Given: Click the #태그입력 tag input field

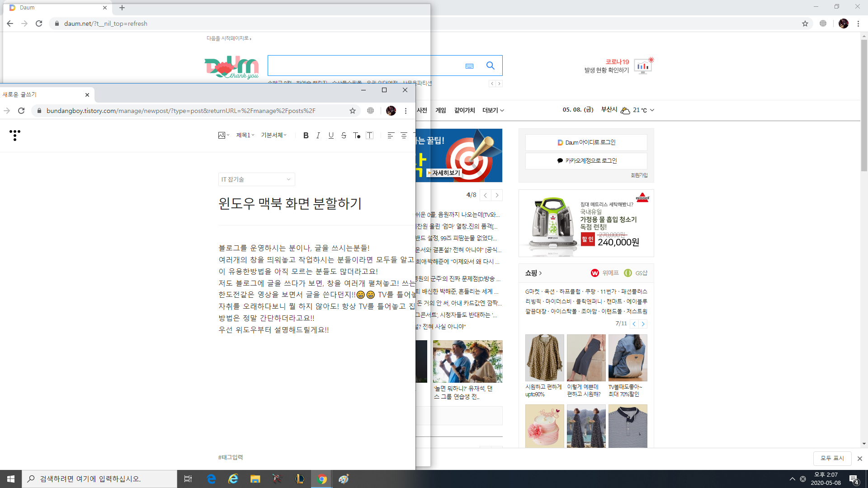Looking at the screenshot, I should click(x=231, y=457).
